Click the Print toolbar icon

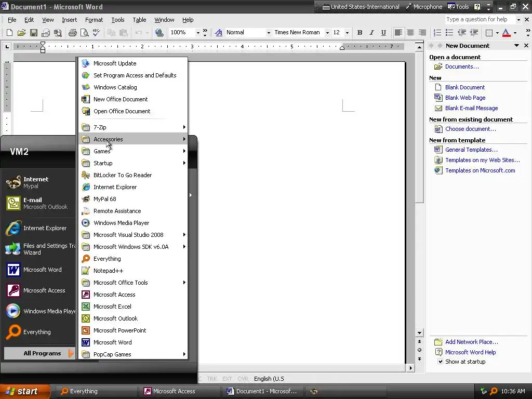pos(72,33)
